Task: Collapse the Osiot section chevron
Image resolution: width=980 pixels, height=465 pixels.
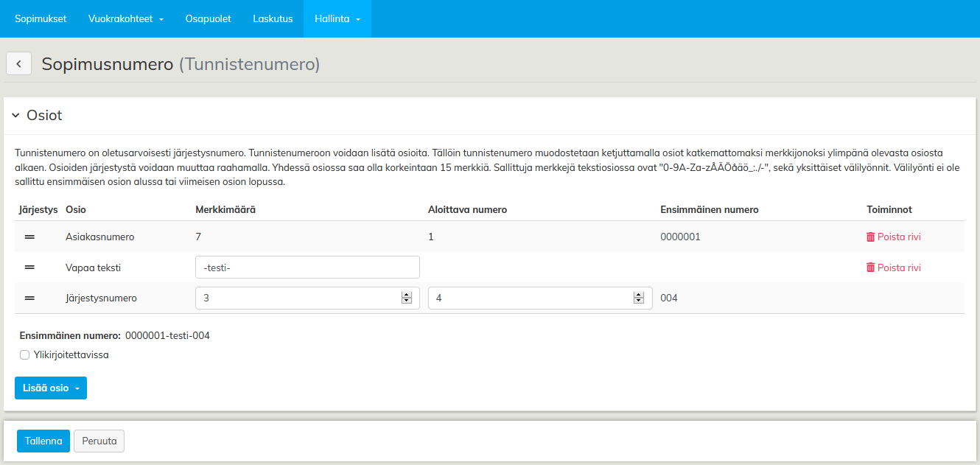Action: (15, 116)
